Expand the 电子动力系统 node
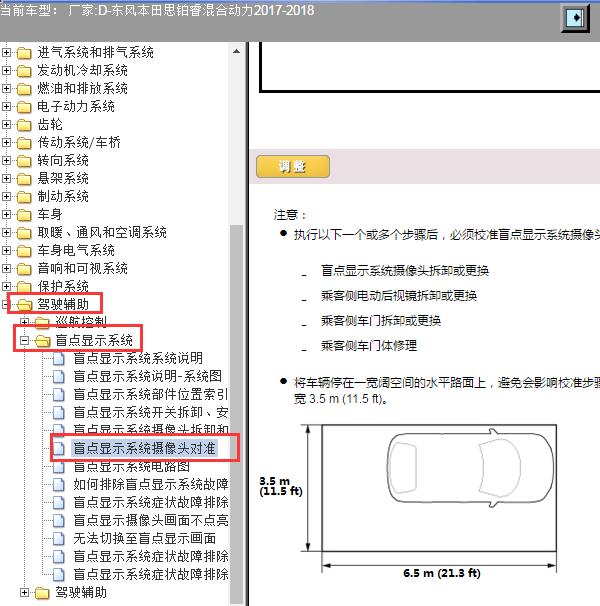This screenshot has width=600, height=606. pos(6,106)
